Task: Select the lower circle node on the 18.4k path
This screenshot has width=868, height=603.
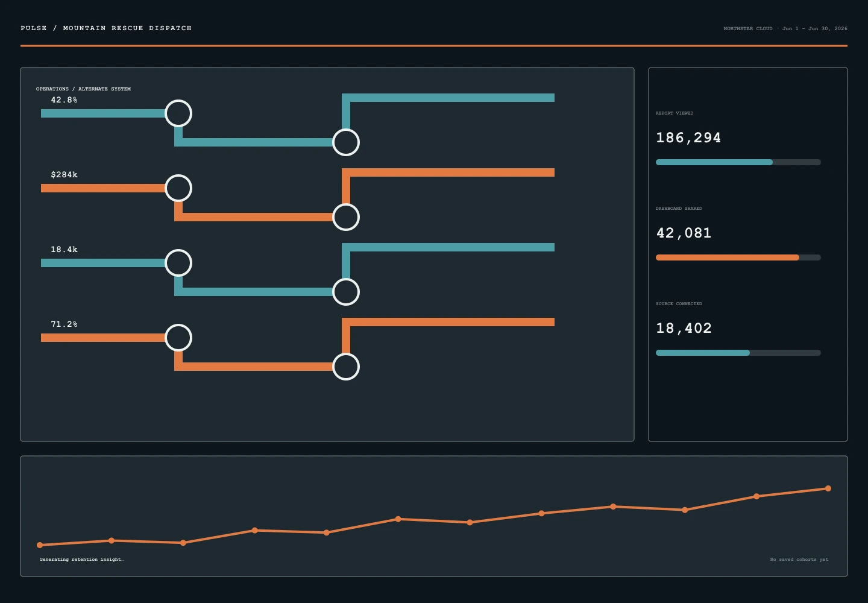Action: click(346, 292)
